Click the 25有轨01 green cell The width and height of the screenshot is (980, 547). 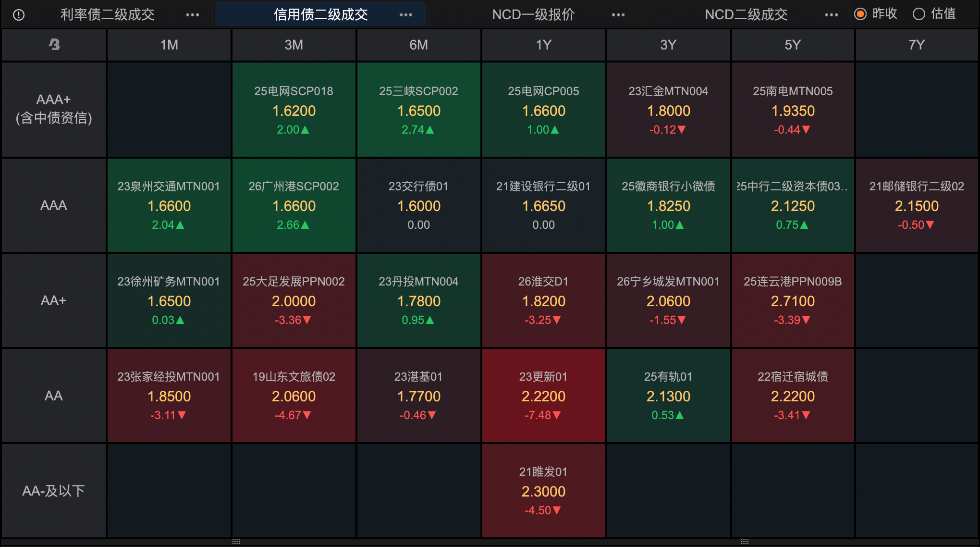pyautogui.click(x=668, y=396)
